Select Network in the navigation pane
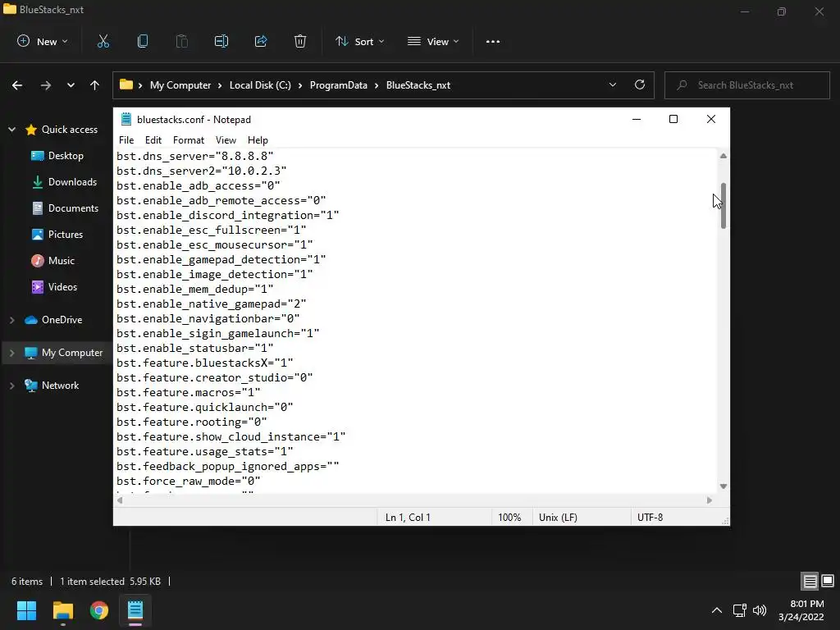Screen dimensions: 840x630 (60, 386)
